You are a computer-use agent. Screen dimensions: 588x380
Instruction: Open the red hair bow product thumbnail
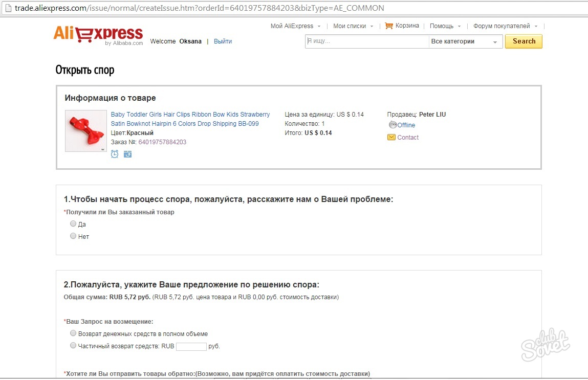pyautogui.click(x=85, y=131)
